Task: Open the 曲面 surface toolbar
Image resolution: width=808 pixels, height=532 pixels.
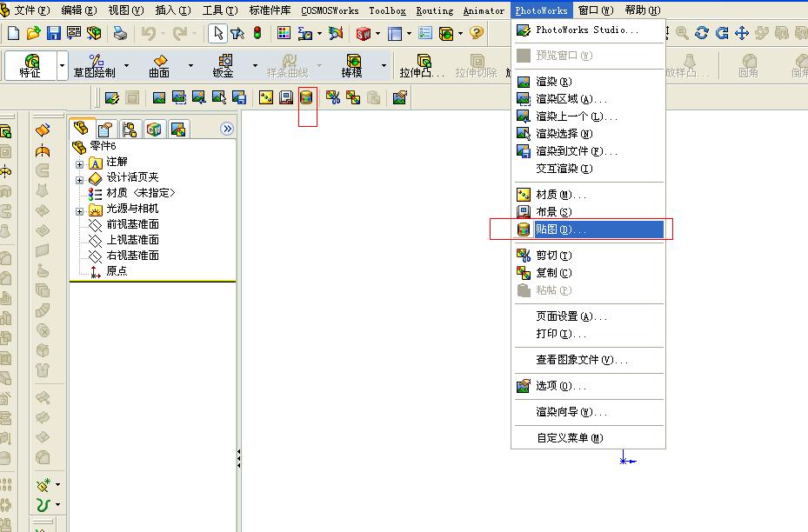Action: (x=159, y=65)
